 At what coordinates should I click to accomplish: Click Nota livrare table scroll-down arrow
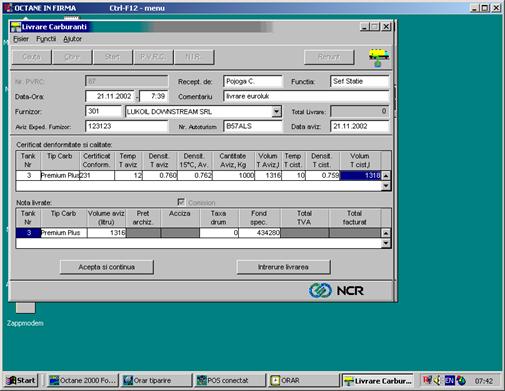pos(386,243)
